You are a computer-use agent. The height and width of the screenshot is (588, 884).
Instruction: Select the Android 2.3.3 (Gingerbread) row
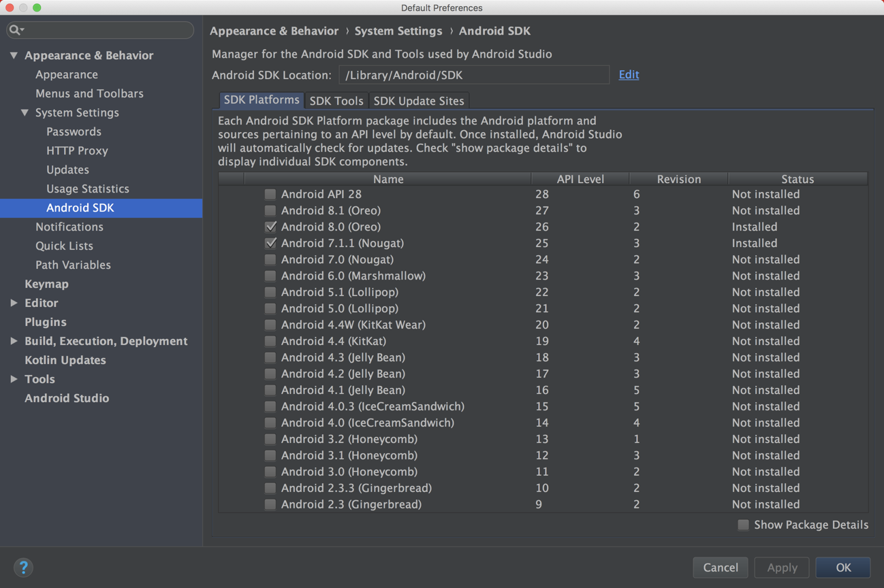(543, 488)
